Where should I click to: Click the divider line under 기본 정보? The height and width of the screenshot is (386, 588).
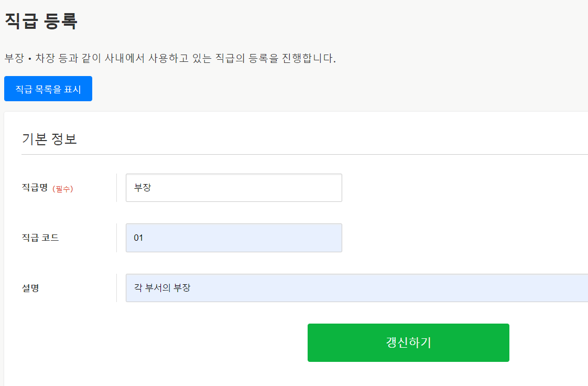point(304,155)
